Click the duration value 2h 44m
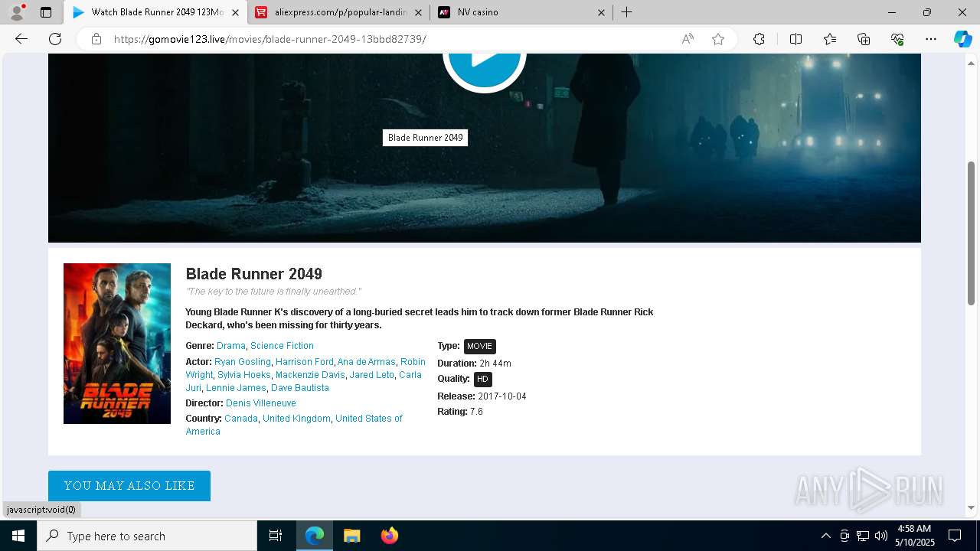 (495, 364)
